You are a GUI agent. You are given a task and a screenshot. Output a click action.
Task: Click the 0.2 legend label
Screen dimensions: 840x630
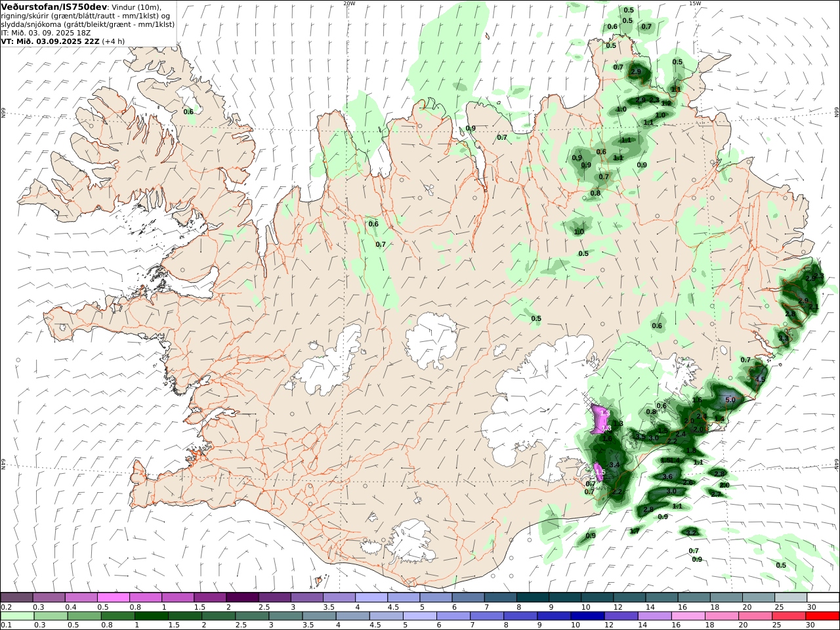5,607
